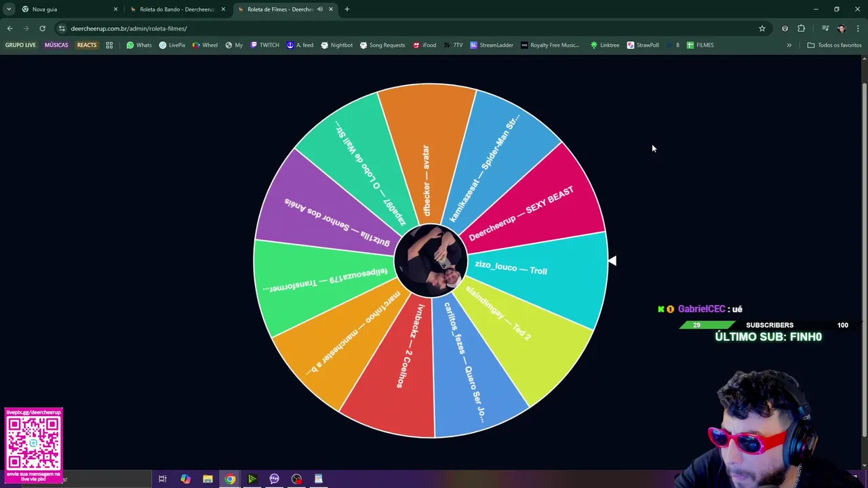Go back to the previous page
868x488 pixels.
coord(9,28)
